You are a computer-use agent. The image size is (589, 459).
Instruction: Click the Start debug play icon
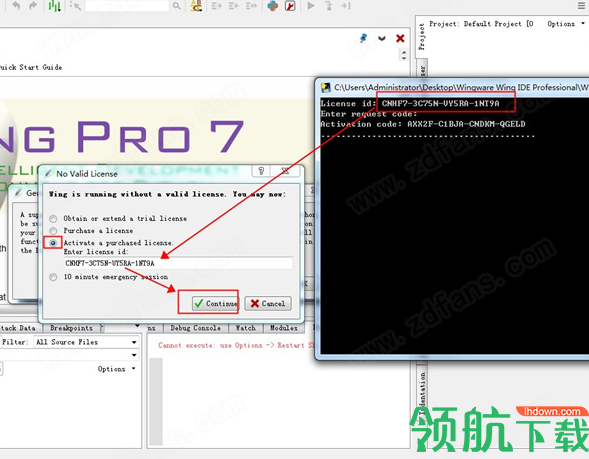click(311, 6)
